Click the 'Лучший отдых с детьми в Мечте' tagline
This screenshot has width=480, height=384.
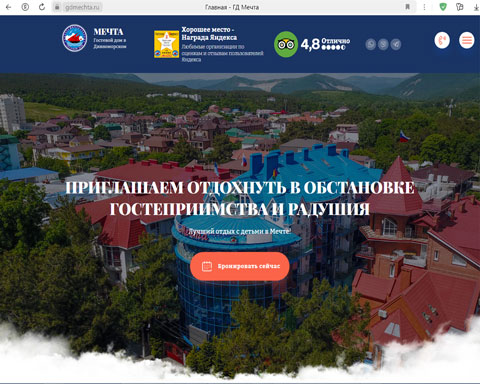[240, 231]
